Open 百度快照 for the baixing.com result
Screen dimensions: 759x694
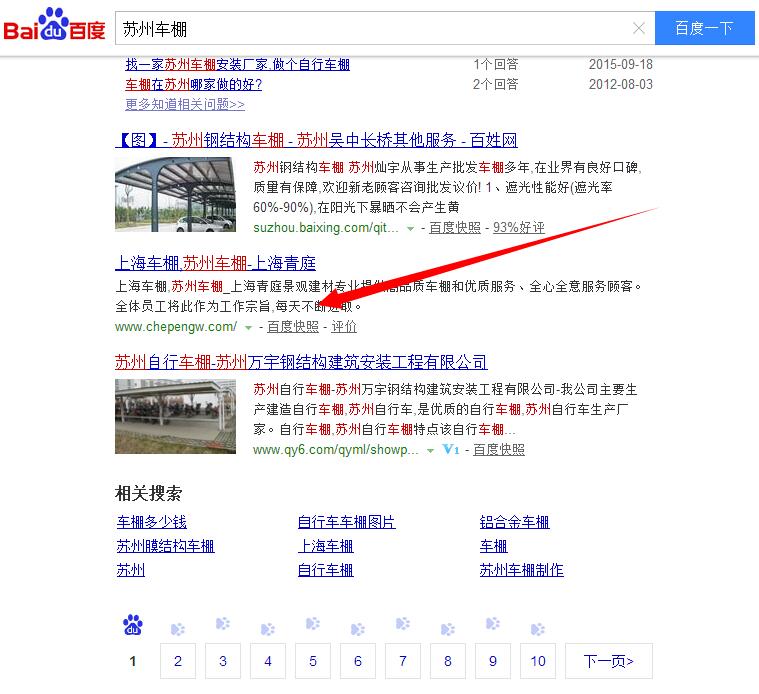(455, 227)
